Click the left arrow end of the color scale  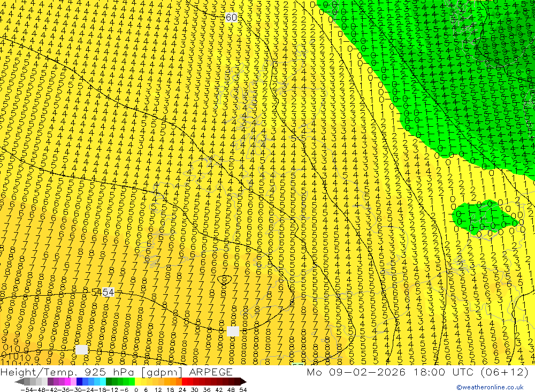tap(19, 382)
